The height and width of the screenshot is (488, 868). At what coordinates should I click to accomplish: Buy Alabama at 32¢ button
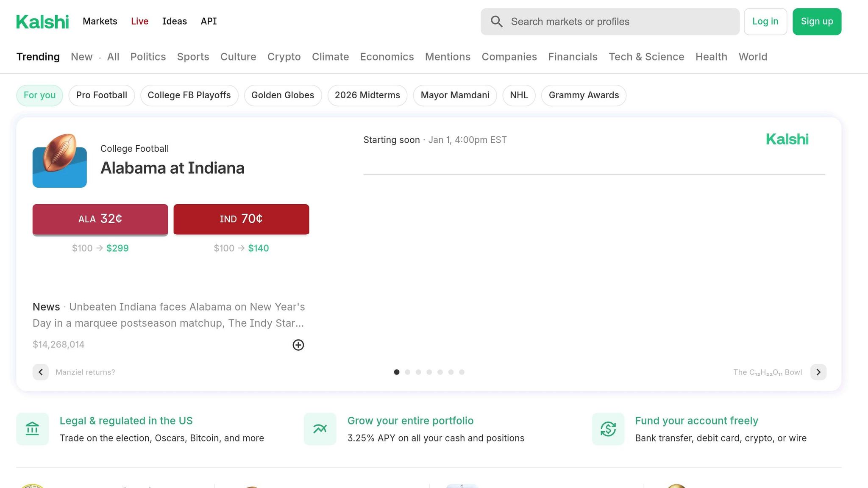coord(100,219)
